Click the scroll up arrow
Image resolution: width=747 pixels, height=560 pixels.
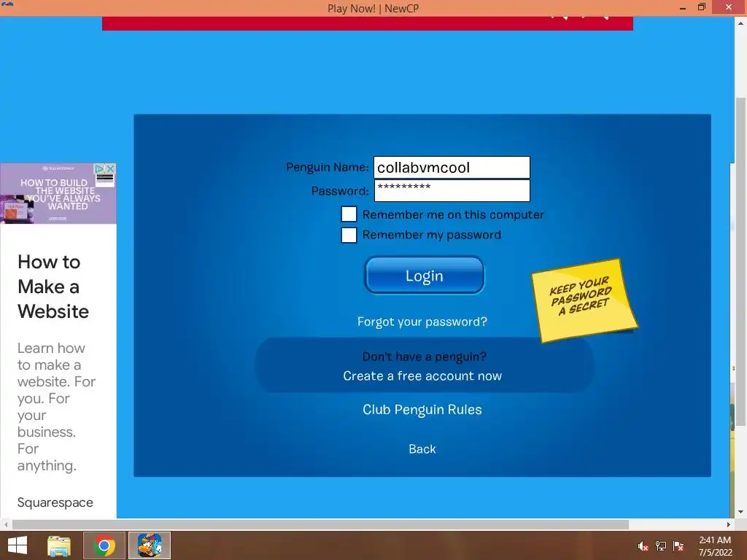[x=740, y=22]
